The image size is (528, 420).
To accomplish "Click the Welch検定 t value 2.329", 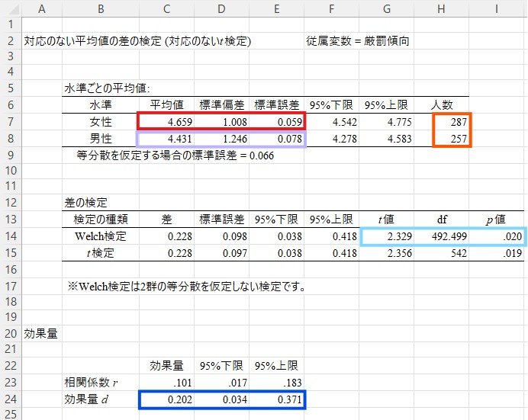I will click(x=387, y=236).
